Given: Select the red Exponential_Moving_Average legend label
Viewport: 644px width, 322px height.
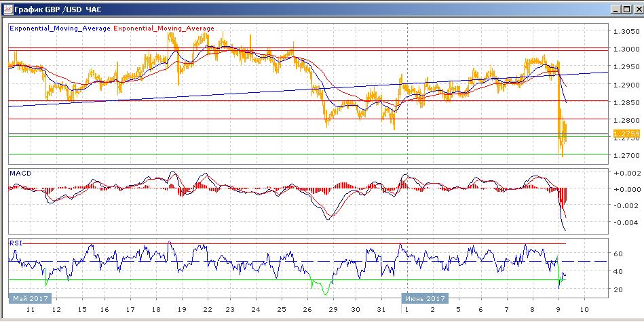Looking at the screenshot, I should [164, 28].
